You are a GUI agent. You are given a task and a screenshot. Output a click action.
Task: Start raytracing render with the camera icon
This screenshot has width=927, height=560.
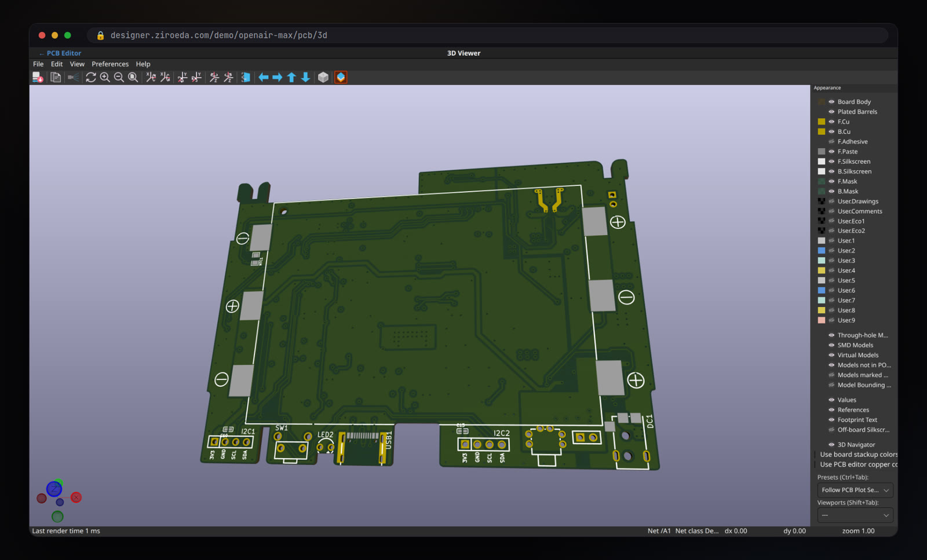73,77
